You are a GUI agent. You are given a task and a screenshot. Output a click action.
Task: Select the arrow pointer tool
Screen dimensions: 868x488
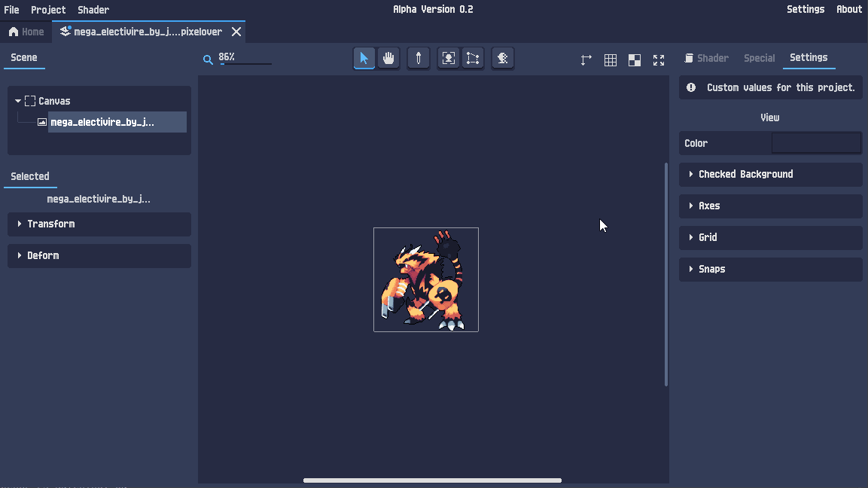click(x=364, y=58)
